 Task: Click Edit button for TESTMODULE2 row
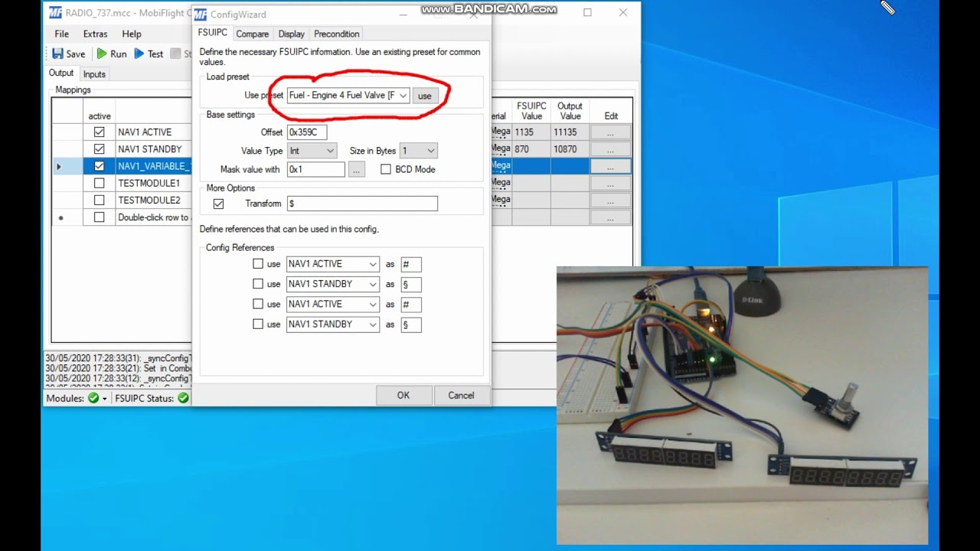tap(610, 201)
